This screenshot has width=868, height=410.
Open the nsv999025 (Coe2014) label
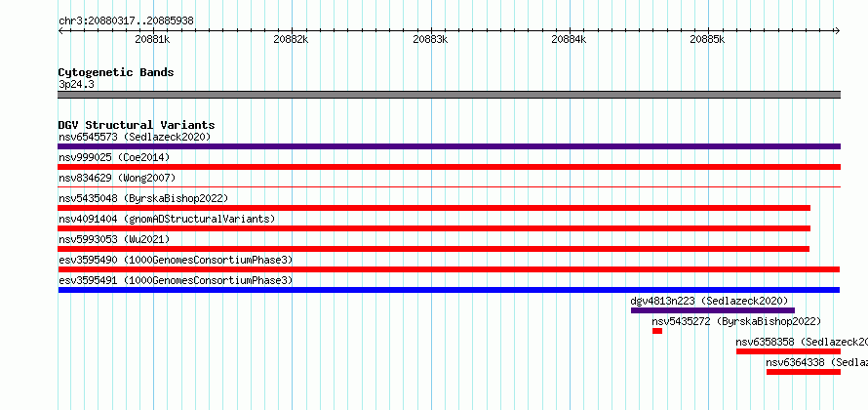114,157
